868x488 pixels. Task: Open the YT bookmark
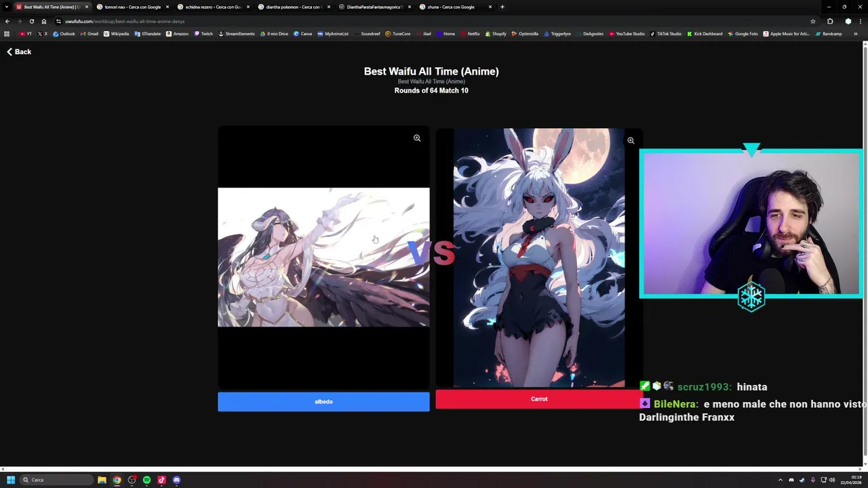(x=26, y=34)
